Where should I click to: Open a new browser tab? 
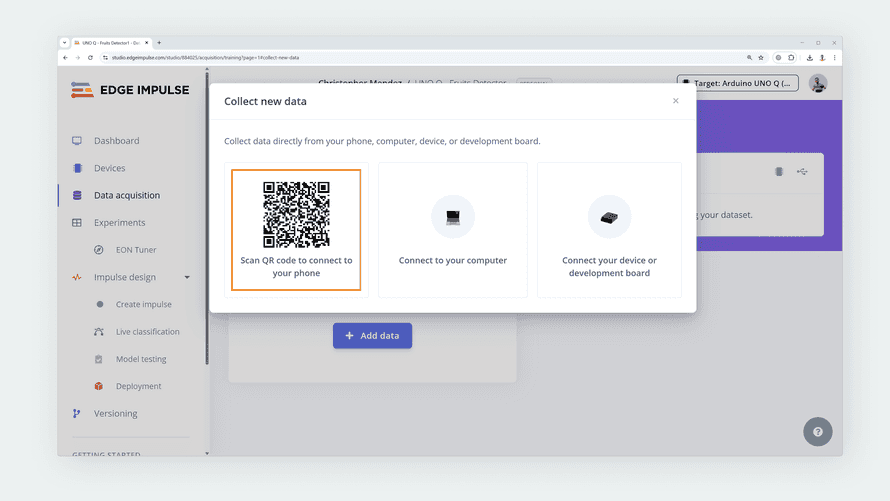[x=159, y=43]
